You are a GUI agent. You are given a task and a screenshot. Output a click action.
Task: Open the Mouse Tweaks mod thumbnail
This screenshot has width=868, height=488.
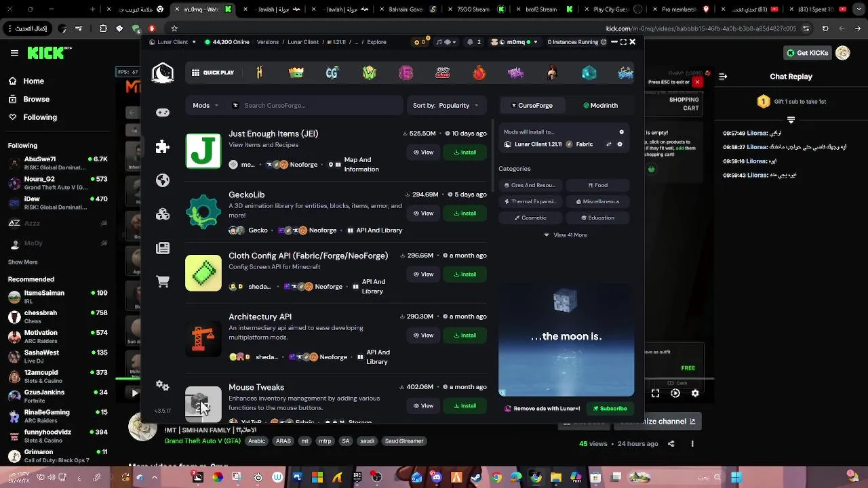203,404
